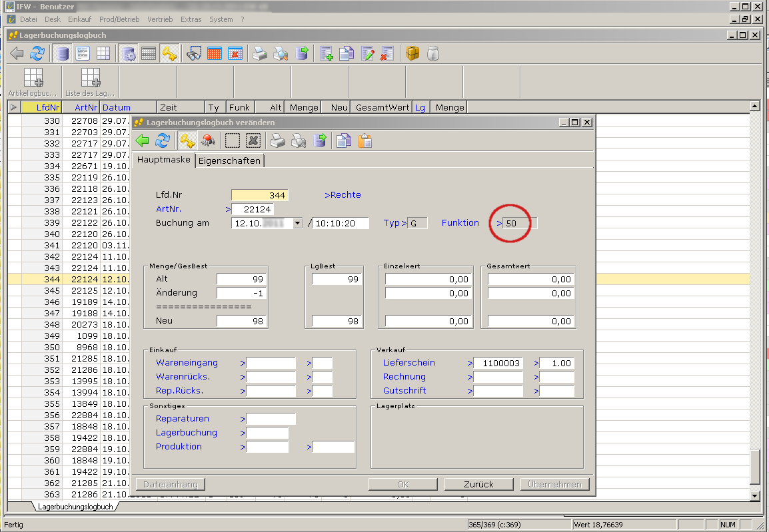Open the Vertrieb menu
Viewport: 769px width, 532px height.
pos(160,19)
